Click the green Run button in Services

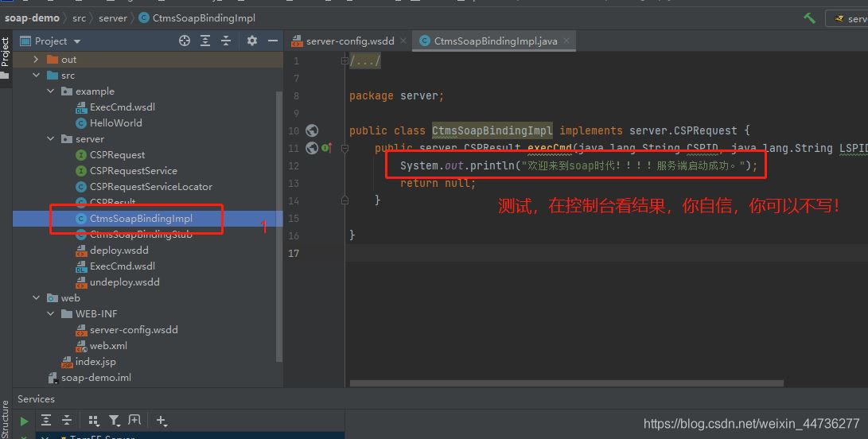pyautogui.click(x=25, y=421)
